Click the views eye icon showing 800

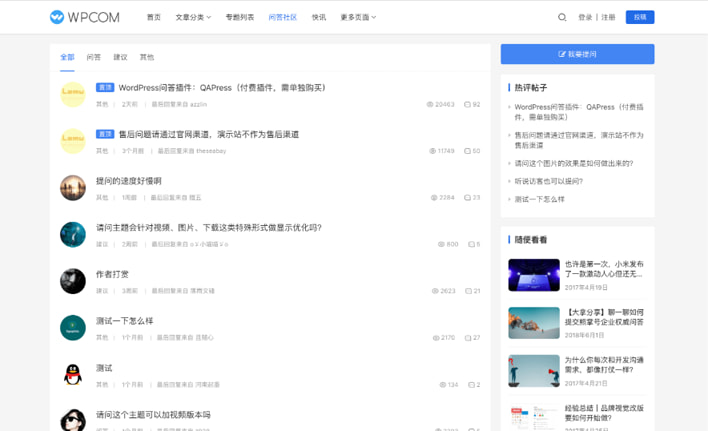coord(441,244)
